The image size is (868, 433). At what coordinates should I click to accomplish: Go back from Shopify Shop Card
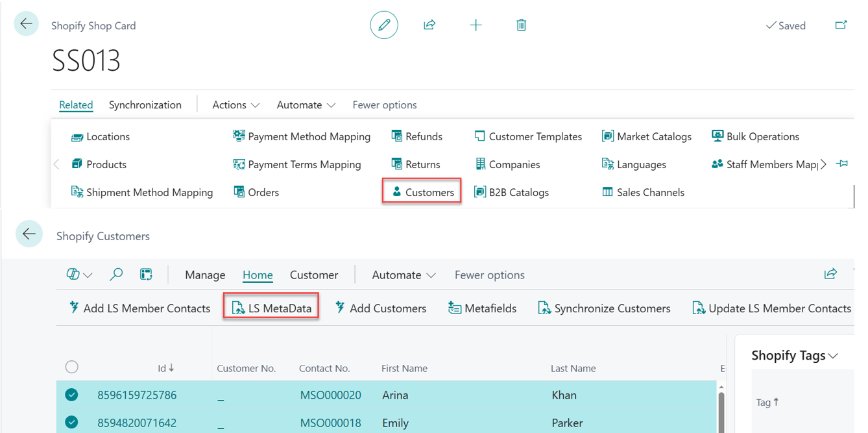point(27,24)
